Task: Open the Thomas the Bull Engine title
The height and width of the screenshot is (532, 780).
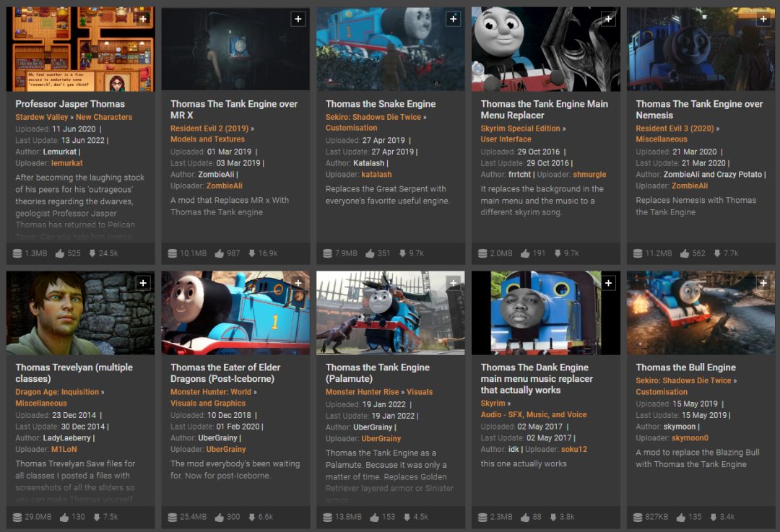Action: [x=685, y=367]
